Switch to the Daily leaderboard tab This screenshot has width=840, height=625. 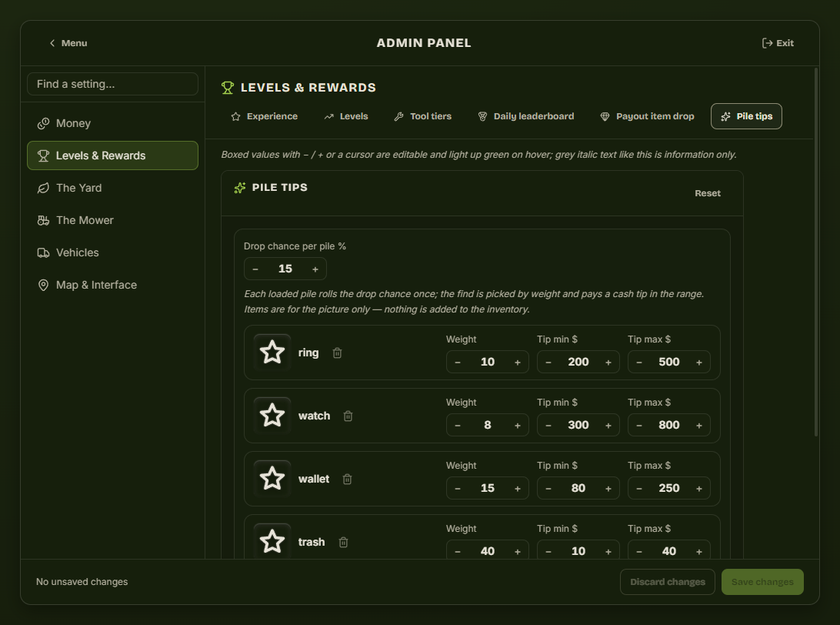click(x=526, y=116)
